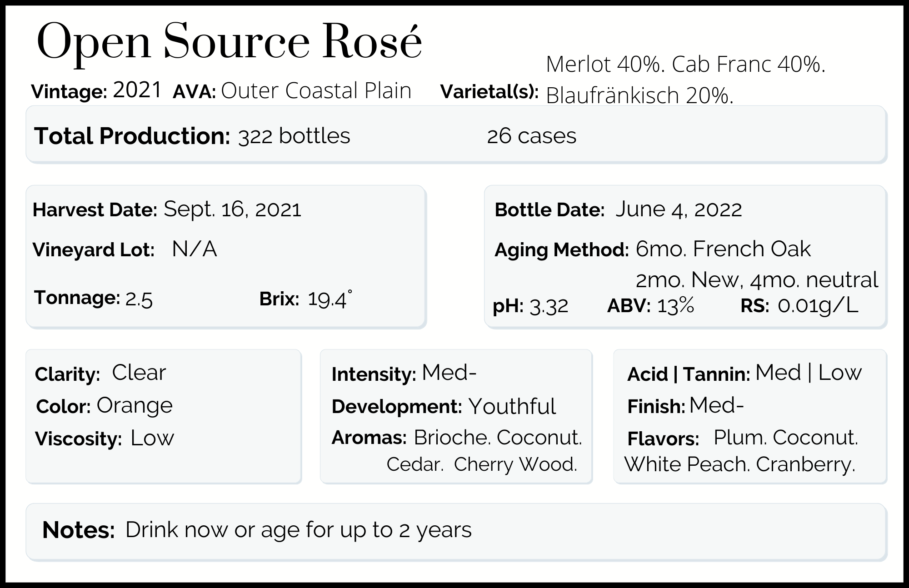
Task: Select the Brix 19.4 reading
Action: [330, 299]
